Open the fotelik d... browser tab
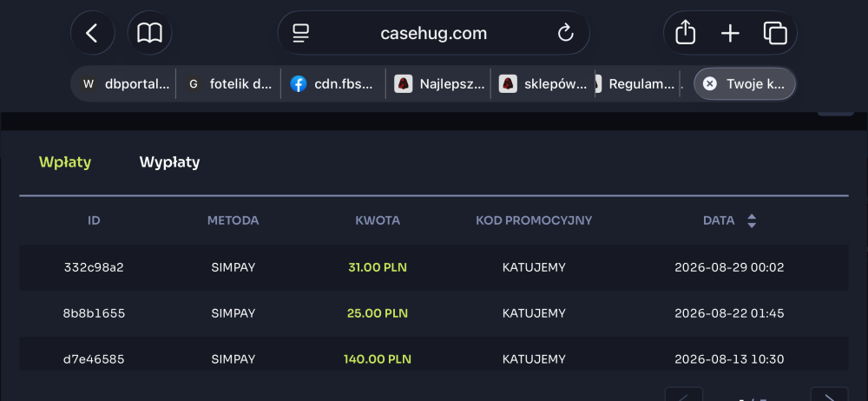Image resolution: width=868 pixels, height=401 pixels. (x=230, y=84)
